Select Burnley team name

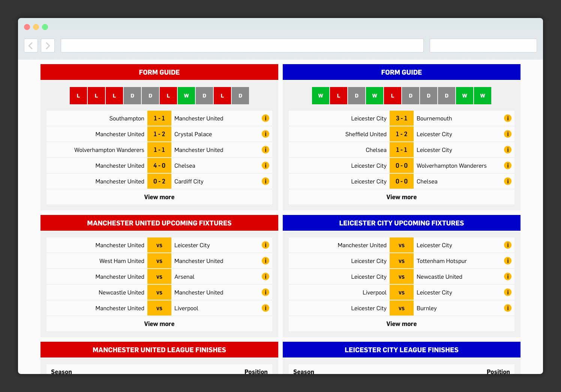tap(427, 308)
